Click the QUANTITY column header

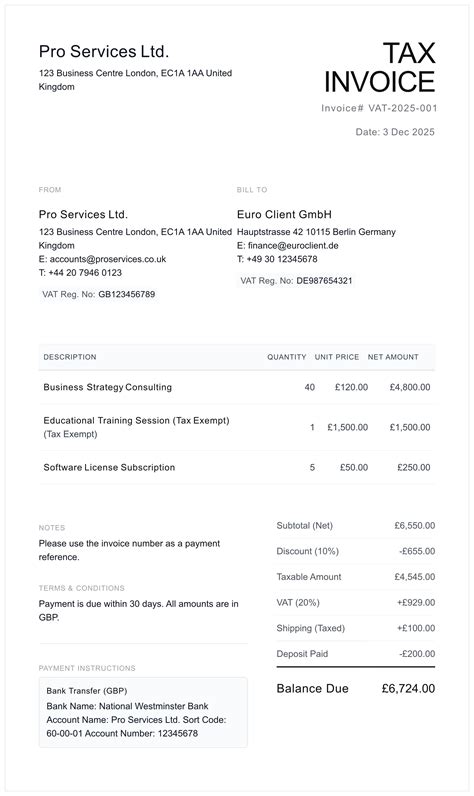(x=287, y=357)
